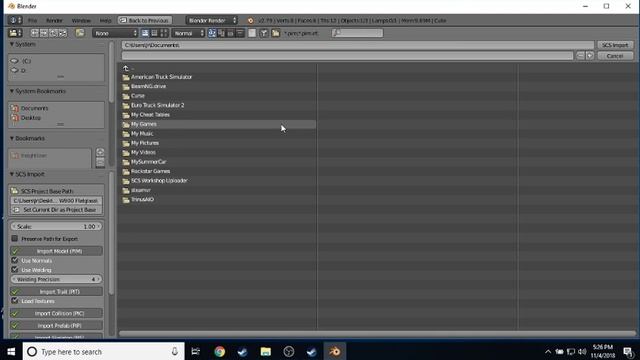The image size is (640, 360).
Task: Refresh the file list
Action: tap(62, 33)
